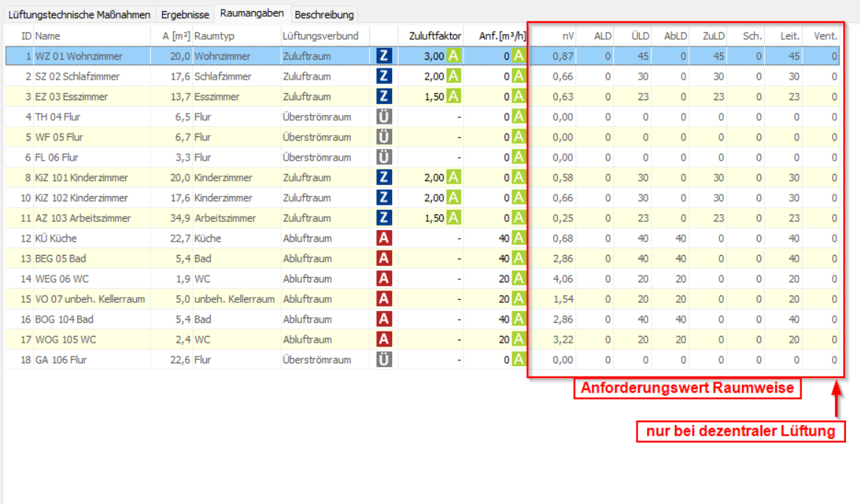Click grey Ü icon in GA 106 Flur row
The width and height of the screenshot is (860, 504).
[x=383, y=360]
